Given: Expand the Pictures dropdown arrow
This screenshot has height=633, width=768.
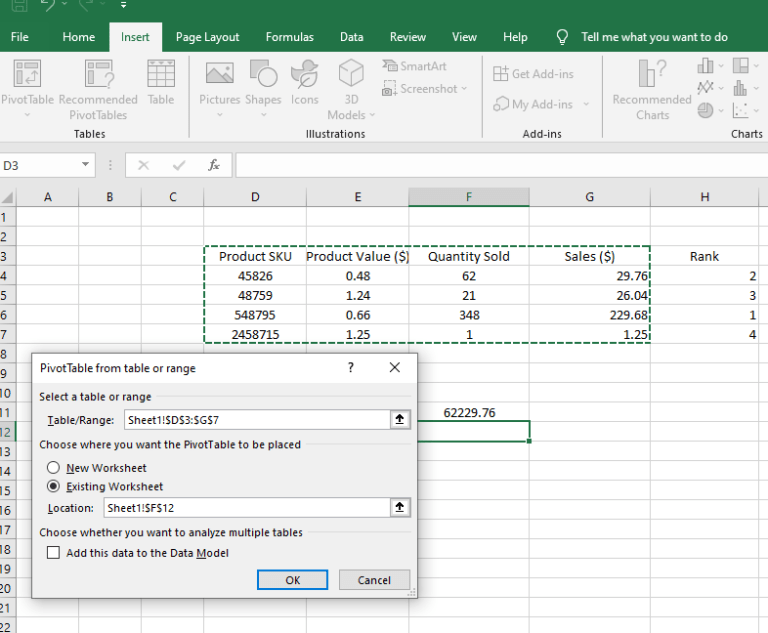Looking at the screenshot, I should [x=219, y=115].
